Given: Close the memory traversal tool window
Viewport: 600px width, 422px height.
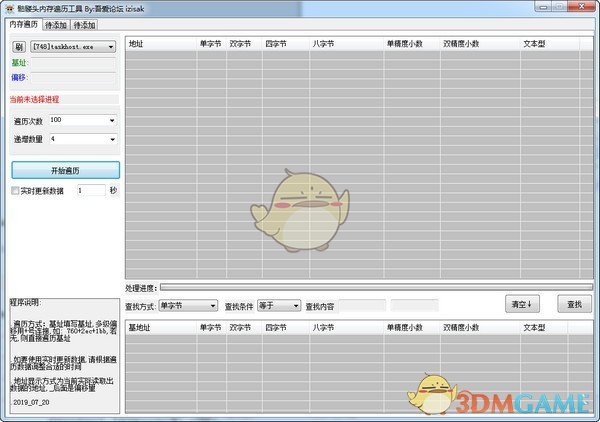Looking at the screenshot, I should tap(582, 7).
